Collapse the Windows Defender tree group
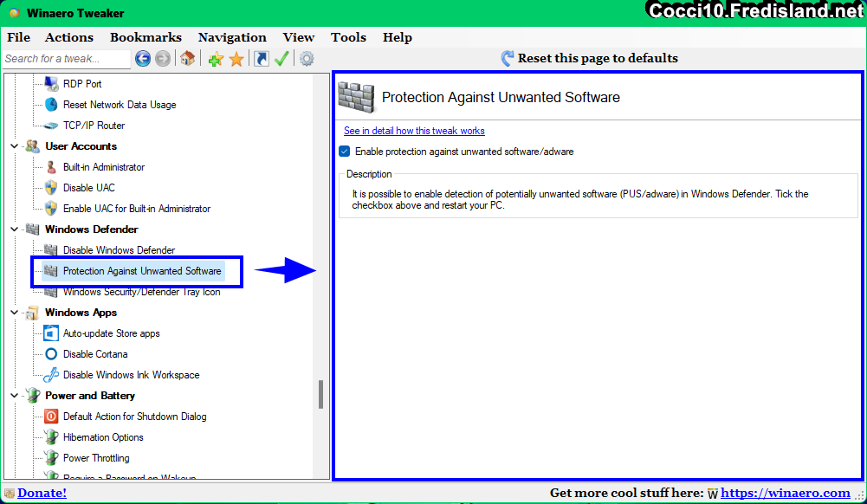Viewport: 867px width, 504px height. click(x=15, y=229)
